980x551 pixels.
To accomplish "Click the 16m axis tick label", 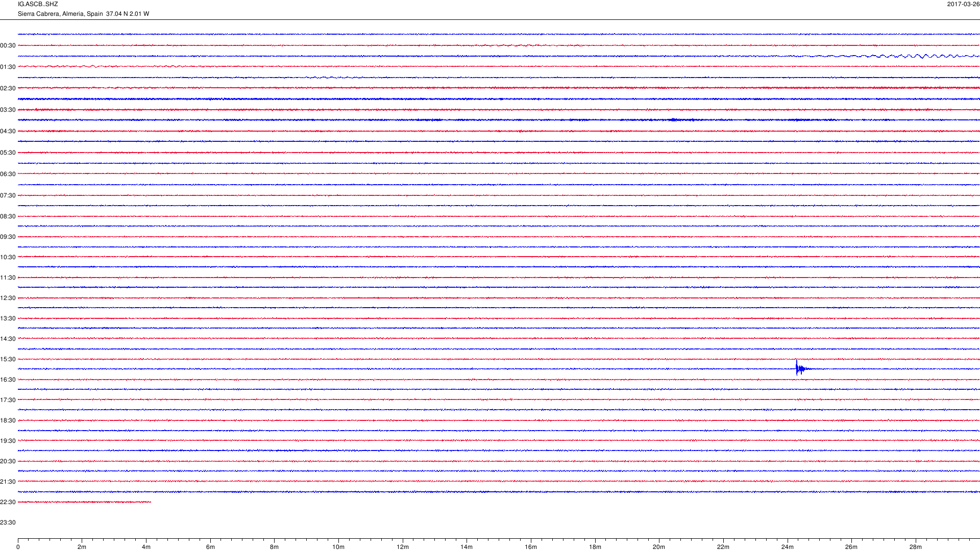I will [x=531, y=547].
